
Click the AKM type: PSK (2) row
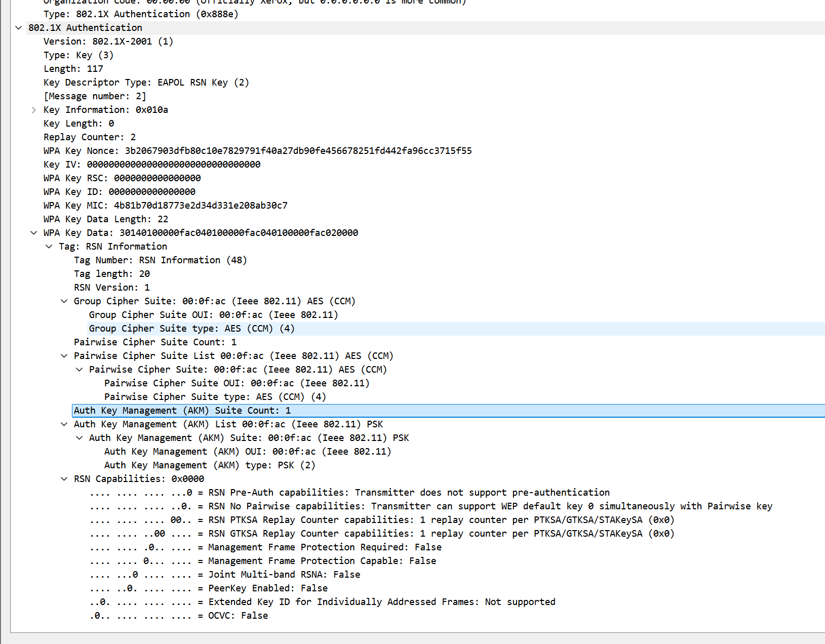point(210,465)
